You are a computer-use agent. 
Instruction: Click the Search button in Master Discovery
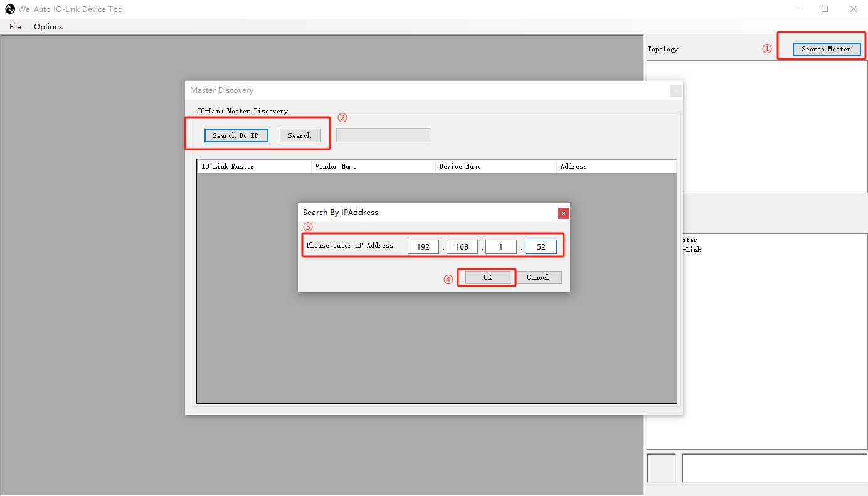[x=300, y=135]
